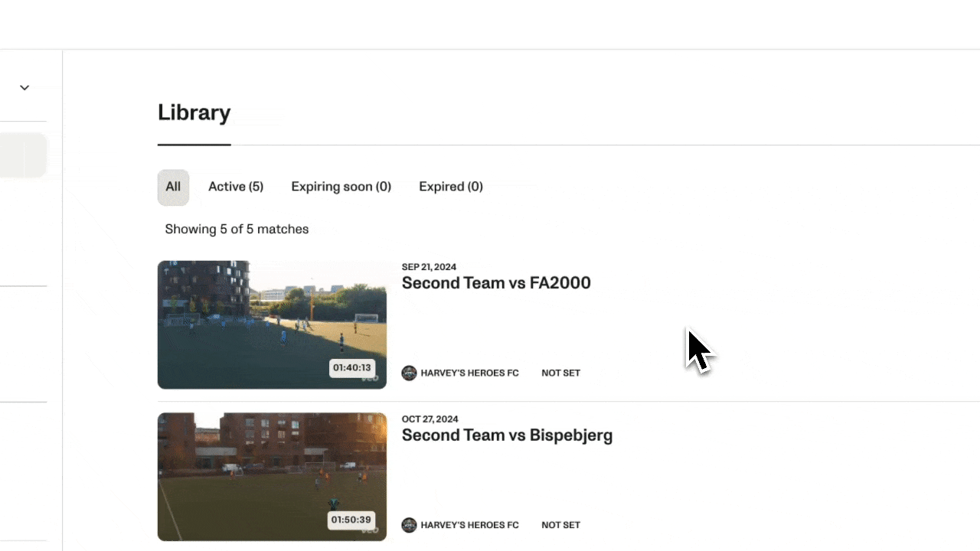Open the Library tab
This screenshot has height=551, width=980.
point(194,112)
